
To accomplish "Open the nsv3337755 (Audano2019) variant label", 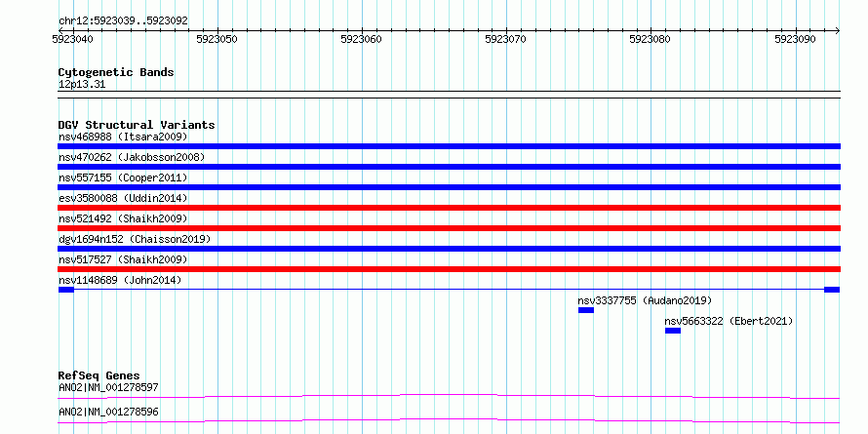I will click(645, 300).
